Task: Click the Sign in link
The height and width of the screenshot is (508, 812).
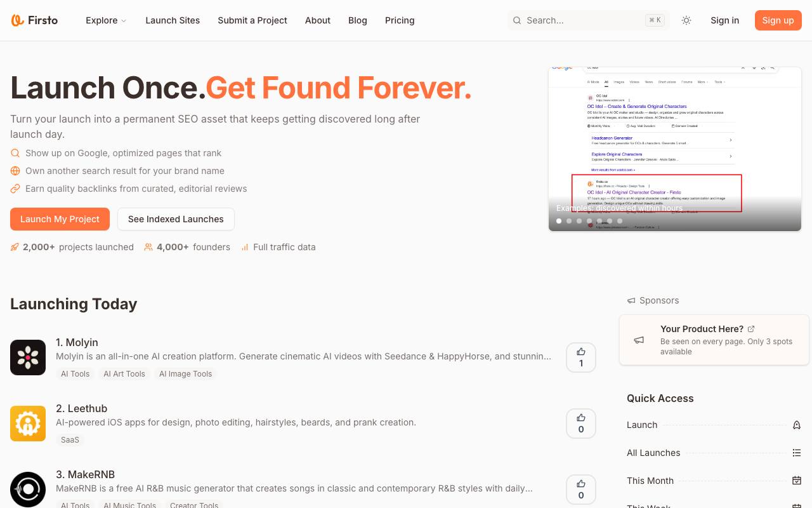Action: (724, 20)
